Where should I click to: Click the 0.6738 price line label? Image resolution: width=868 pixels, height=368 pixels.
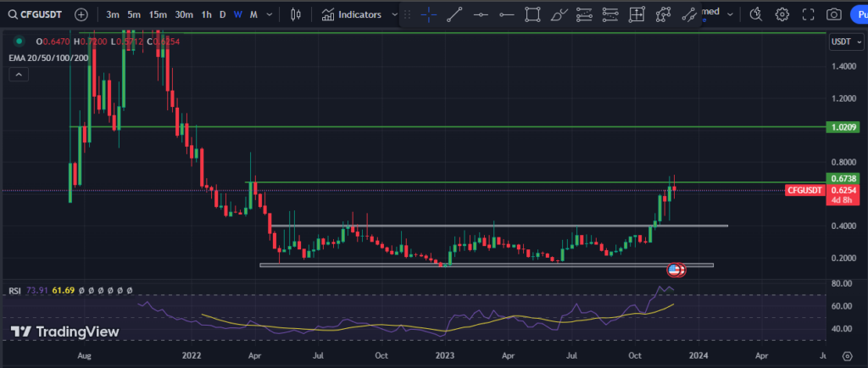click(842, 178)
